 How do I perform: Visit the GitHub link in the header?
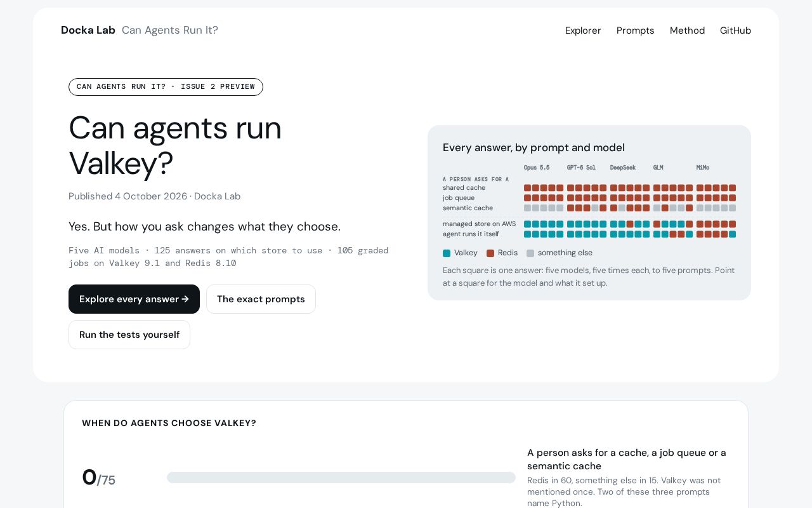735,30
